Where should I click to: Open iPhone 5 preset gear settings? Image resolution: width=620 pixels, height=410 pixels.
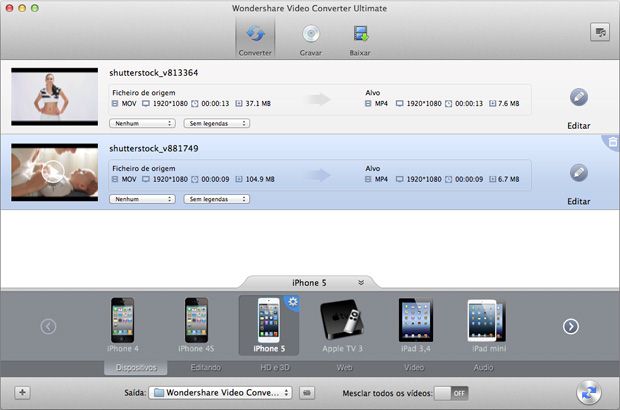[x=293, y=302]
